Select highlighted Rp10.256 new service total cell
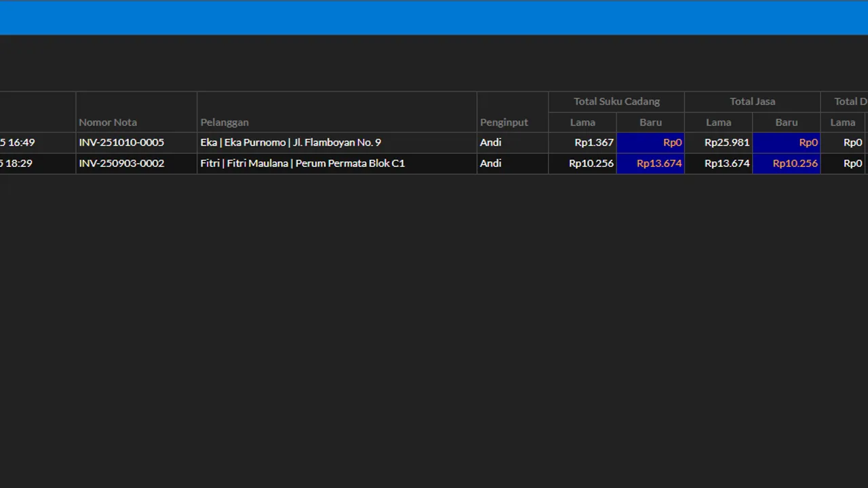This screenshot has width=868, height=488. pyautogui.click(x=787, y=163)
